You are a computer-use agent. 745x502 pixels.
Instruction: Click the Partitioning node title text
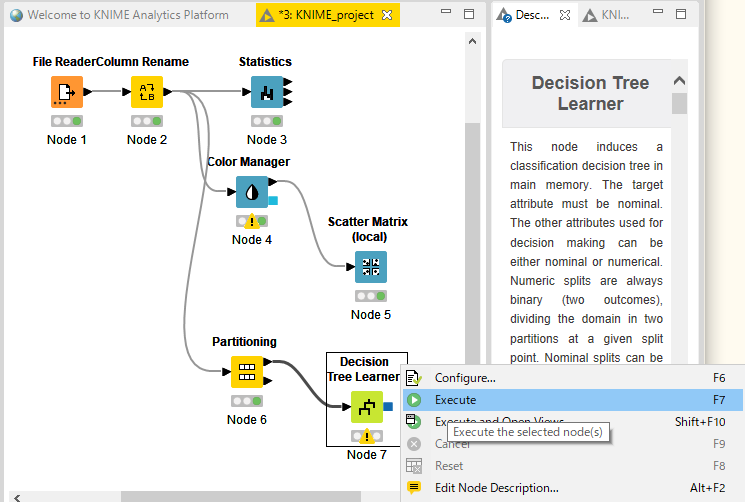[245, 342]
